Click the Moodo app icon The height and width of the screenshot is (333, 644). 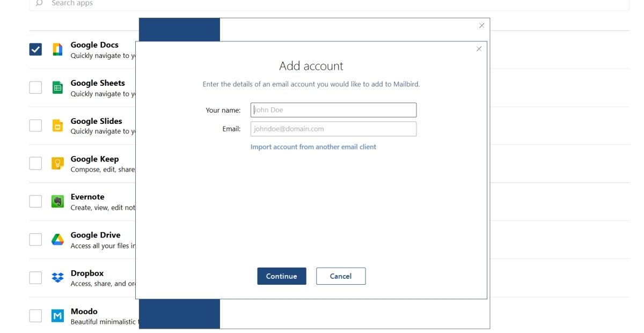tap(57, 315)
